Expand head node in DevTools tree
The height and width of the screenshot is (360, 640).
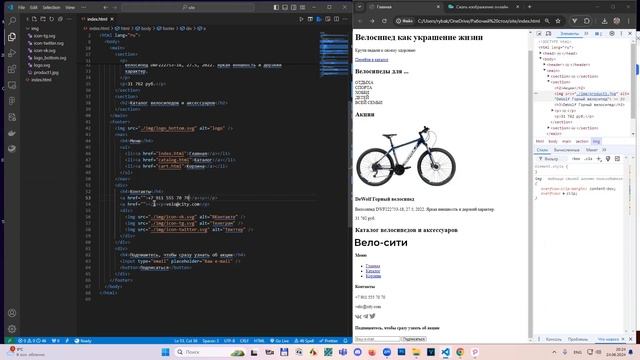tap(540, 53)
